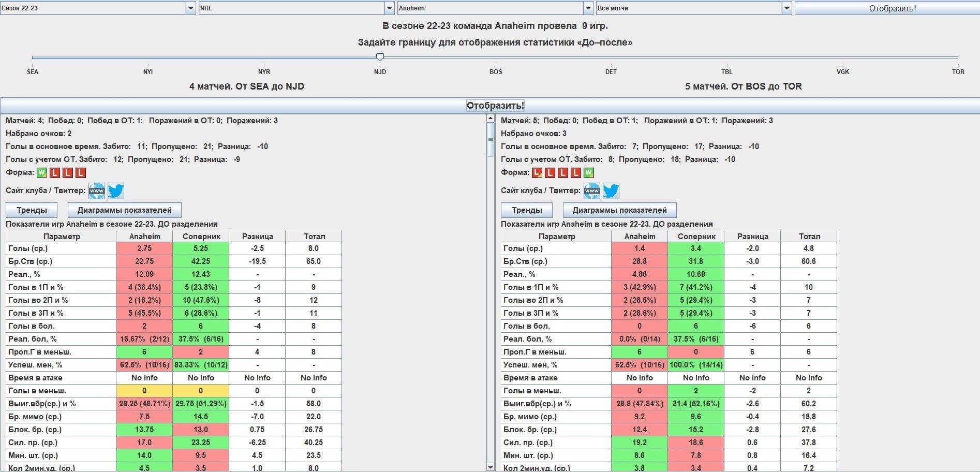This screenshot has width=980, height=472.
Task: Open the NHL league dropdown
Action: pyautogui.click(x=390, y=8)
